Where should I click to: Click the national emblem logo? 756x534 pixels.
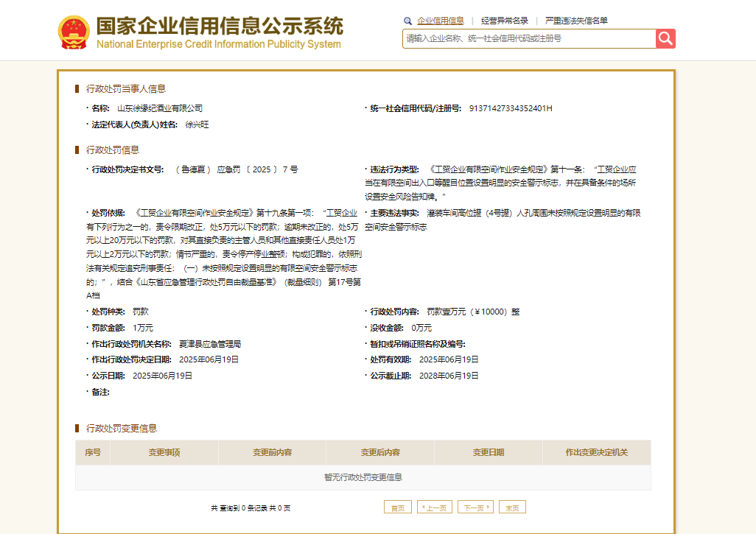point(74,32)
